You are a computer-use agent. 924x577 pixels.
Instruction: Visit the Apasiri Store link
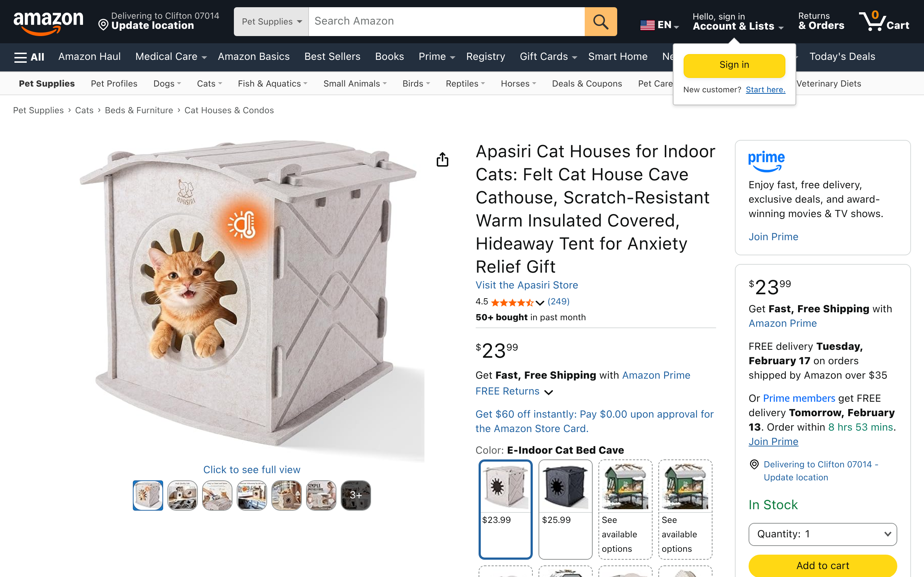coord(527,285)
